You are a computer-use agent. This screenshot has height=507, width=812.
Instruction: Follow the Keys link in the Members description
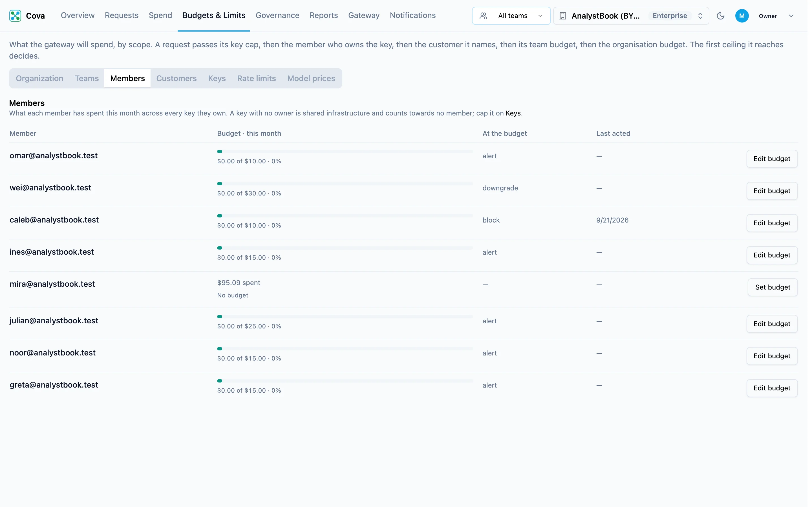pyautogui.click(x=513, y=113)
